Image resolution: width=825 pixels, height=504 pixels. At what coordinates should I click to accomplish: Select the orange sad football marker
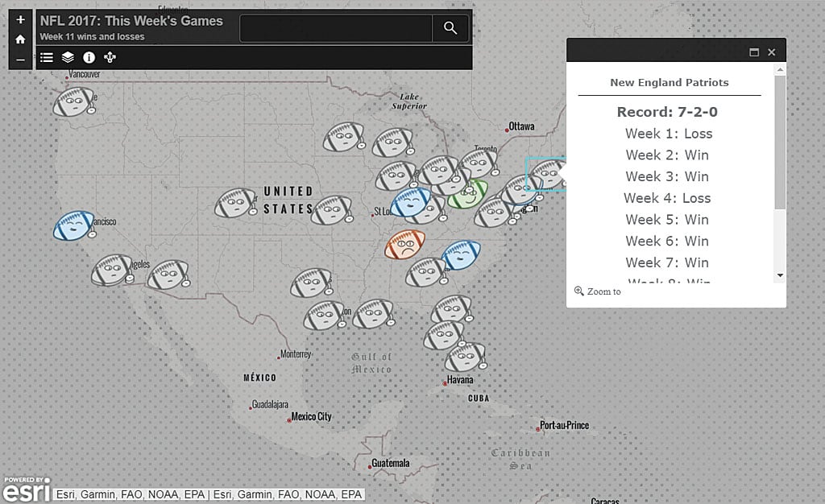click(404, 245)
